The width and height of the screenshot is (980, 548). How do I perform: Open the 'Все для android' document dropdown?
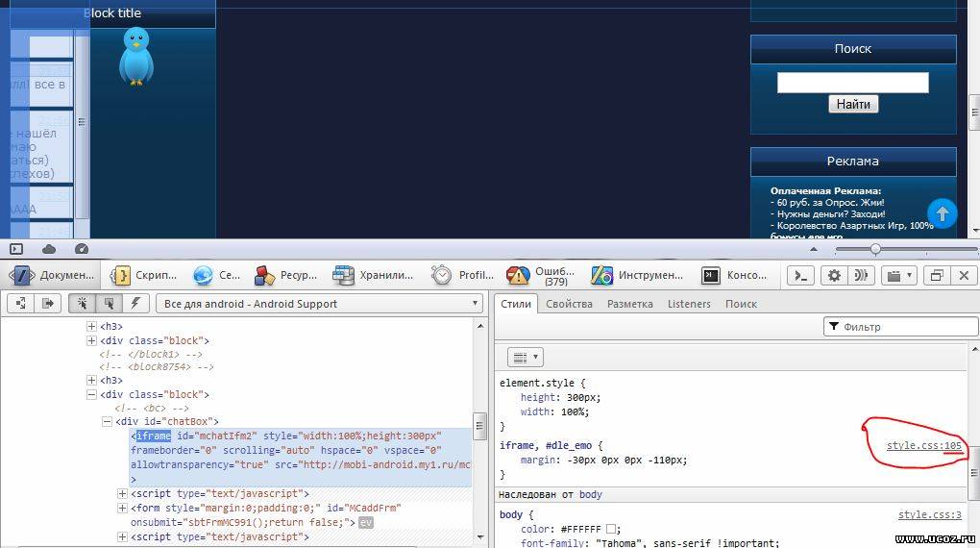pos(321,304)
